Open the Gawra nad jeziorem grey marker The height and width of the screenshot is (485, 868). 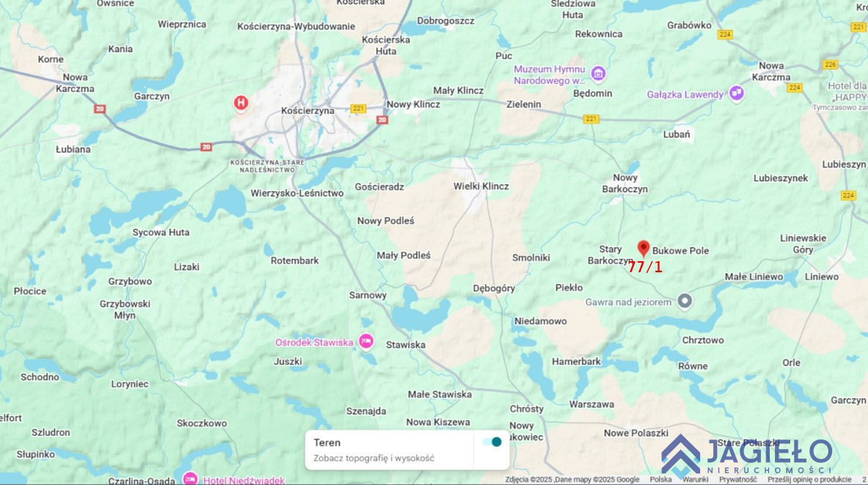click(685, 301)
